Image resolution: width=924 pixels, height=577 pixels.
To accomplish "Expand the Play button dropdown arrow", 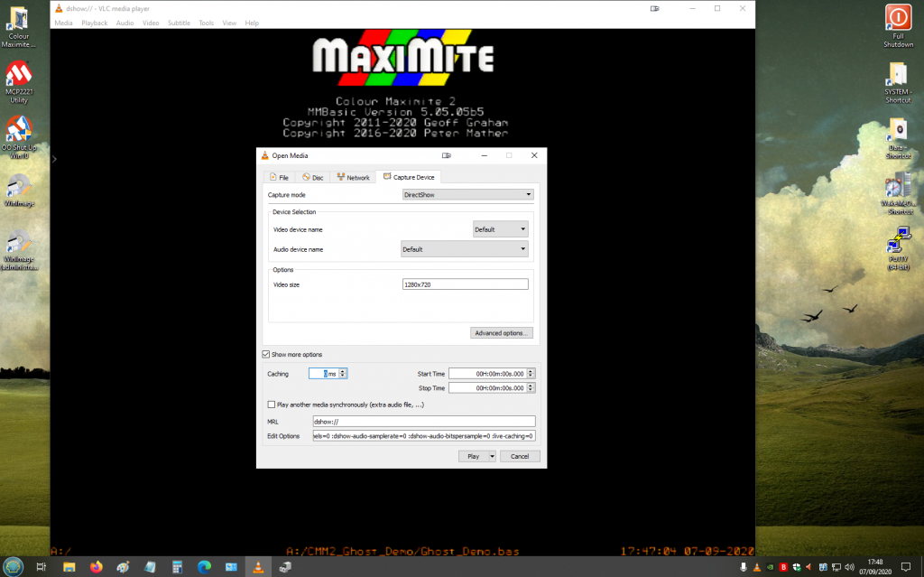I will click(x=492, y=457).
